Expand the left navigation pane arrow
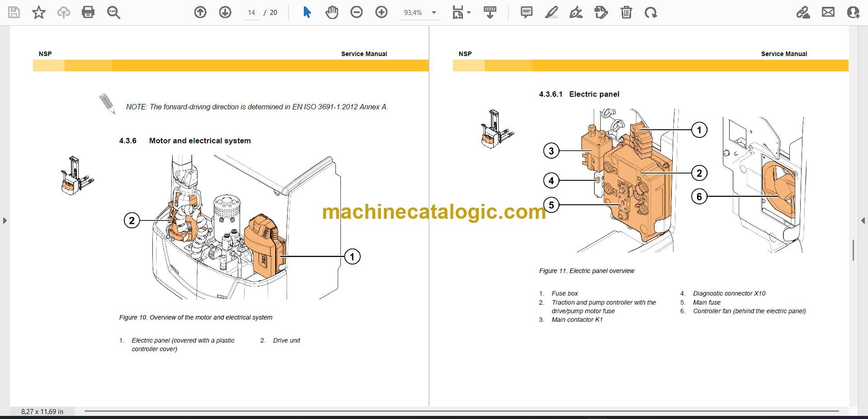The height and width of the screenshot is (419, 868). click(x=5, y=221)
